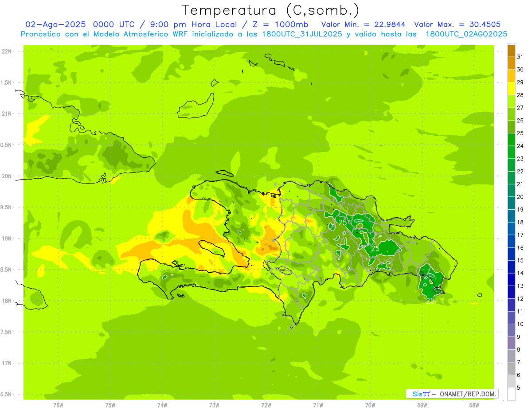Image resolution: width=532 pixels, height=411 pixels.
Task: Click the white legend swatch below 5
Action: point(511,394)
